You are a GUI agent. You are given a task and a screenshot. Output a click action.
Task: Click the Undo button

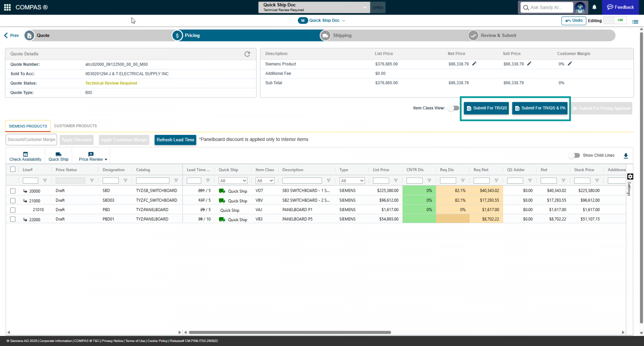[574, 21]
